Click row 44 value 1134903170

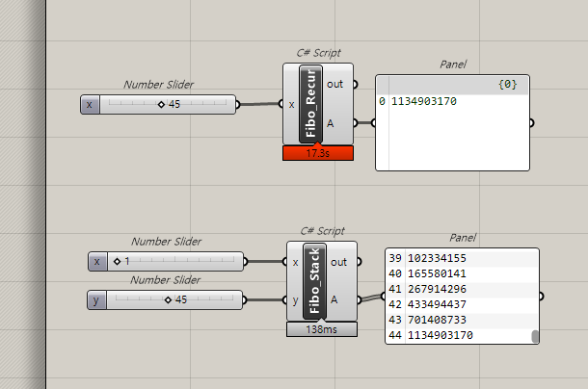pyautogui.click(x=441, y=335)
